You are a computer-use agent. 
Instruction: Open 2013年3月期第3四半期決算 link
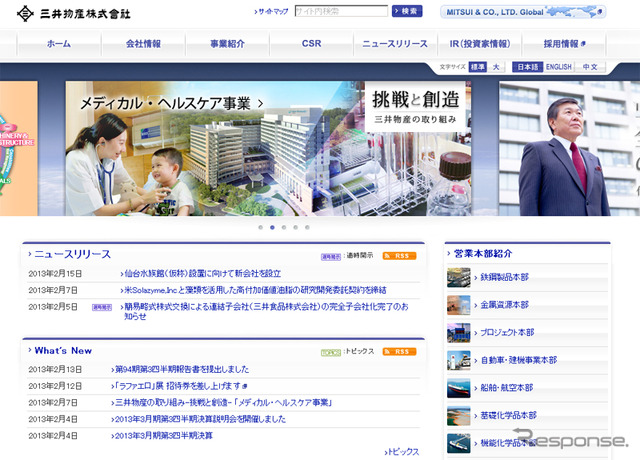(x=162, y=436)
